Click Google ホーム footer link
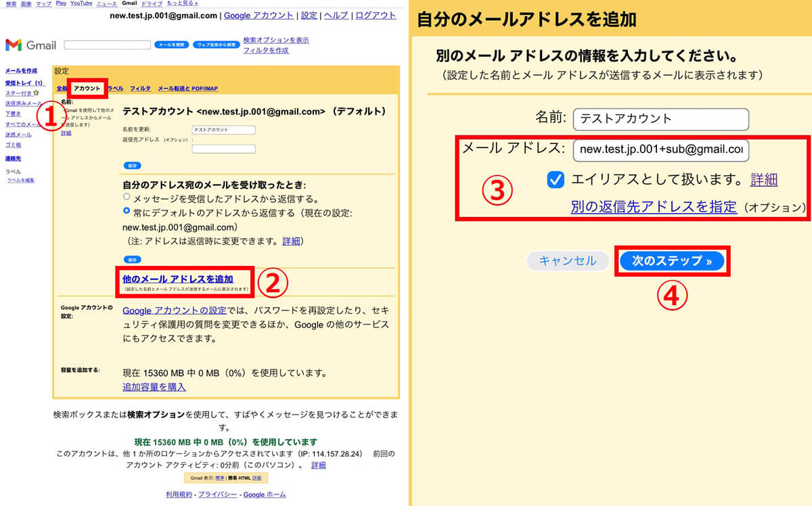This screenshot has height=506, width=812. point(265,495)
